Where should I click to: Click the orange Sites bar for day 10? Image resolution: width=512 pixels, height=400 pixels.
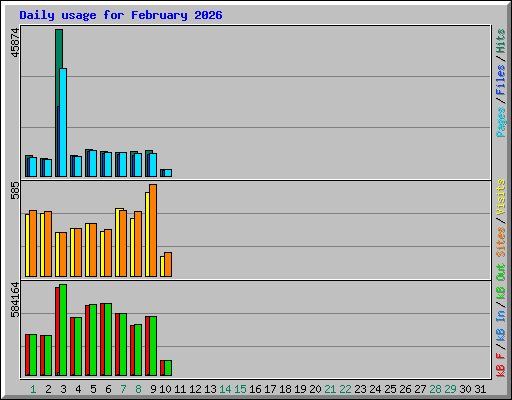click(x=168, y=264)
